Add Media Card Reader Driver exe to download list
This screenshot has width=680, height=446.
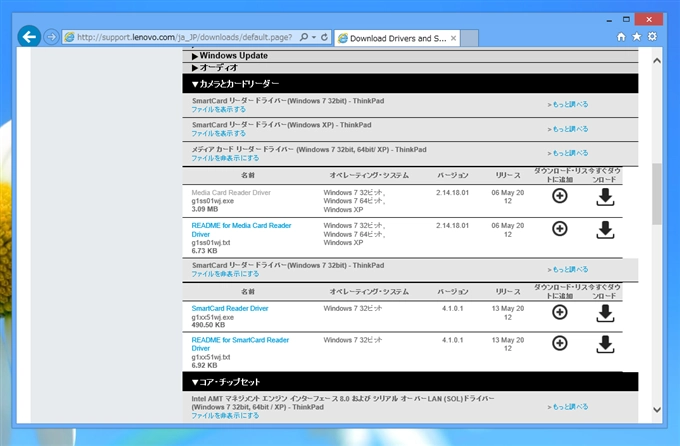tap(559, 196)
